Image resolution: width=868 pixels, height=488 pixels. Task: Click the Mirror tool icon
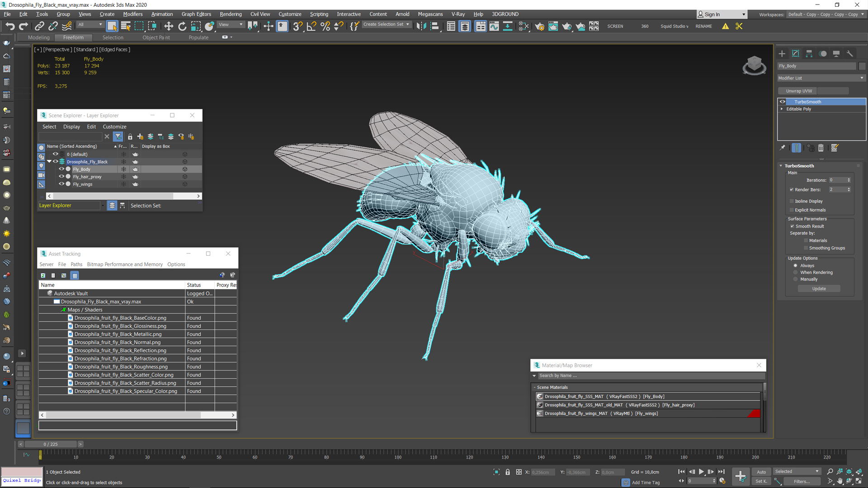click(x=421, y=26)
